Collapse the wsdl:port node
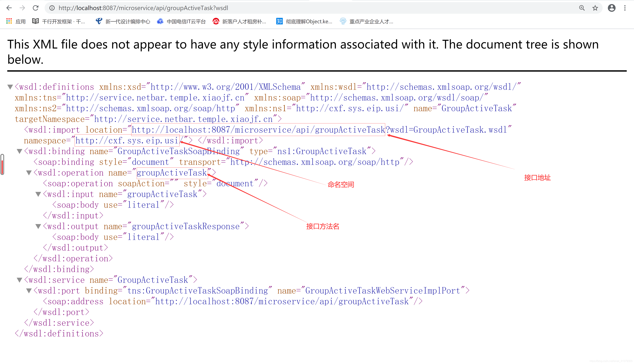Viewport: 634px width, 364px height. pos(29,291)
